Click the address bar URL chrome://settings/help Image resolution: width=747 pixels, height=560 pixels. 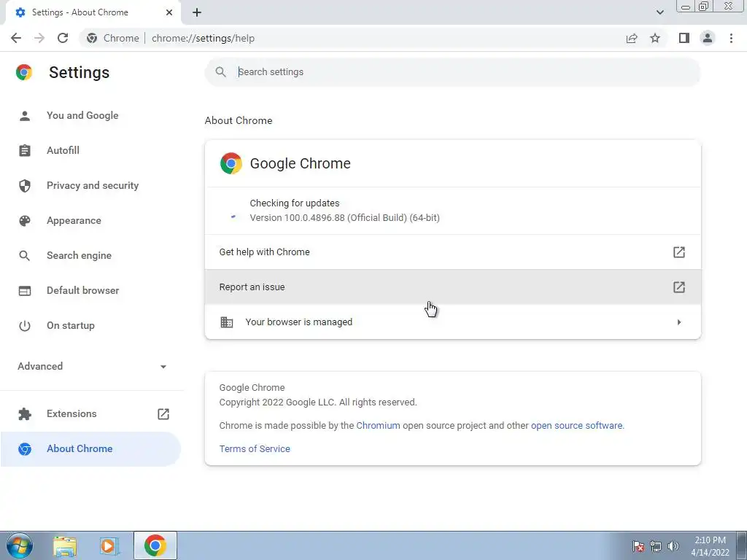pos(203,38)
